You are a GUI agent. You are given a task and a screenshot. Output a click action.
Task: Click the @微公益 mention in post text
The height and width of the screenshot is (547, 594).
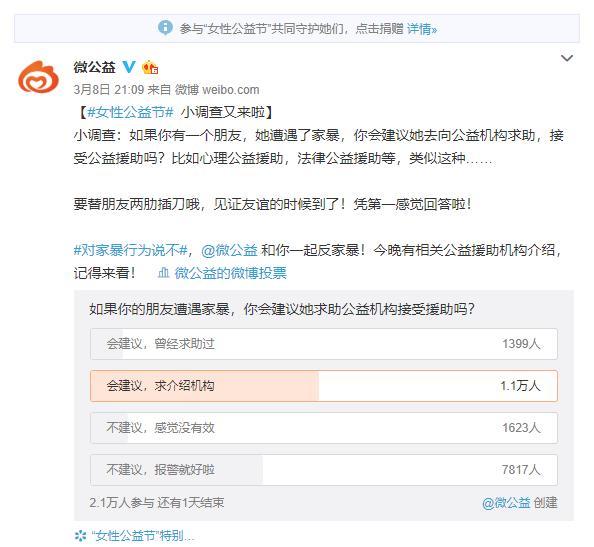coord(229,250)
